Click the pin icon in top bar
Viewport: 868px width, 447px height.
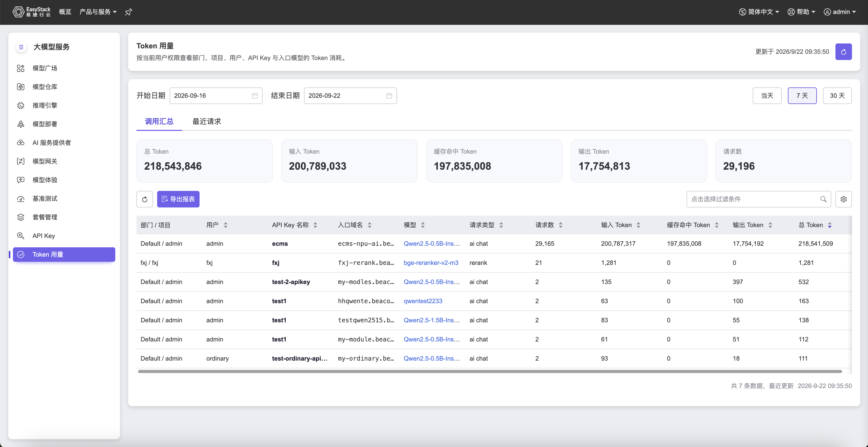click(x=128, y=12)
